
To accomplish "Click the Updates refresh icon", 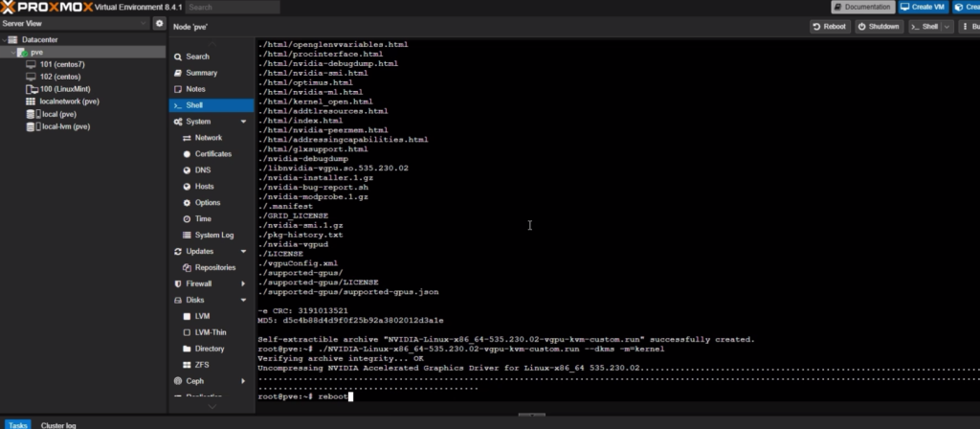I will (x=178, y=252).
